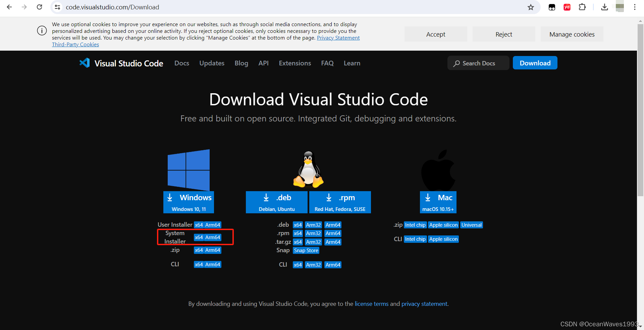
Task: Select Mac .zip Apple silicon
Action: pyautogui.click(x=443, y=225)
